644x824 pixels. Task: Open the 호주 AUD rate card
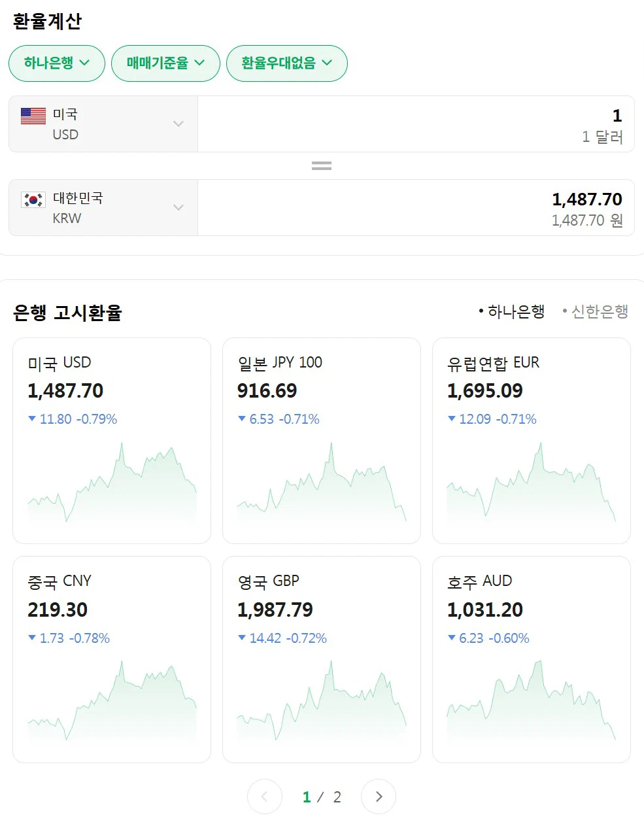click(x=532, y=659)
